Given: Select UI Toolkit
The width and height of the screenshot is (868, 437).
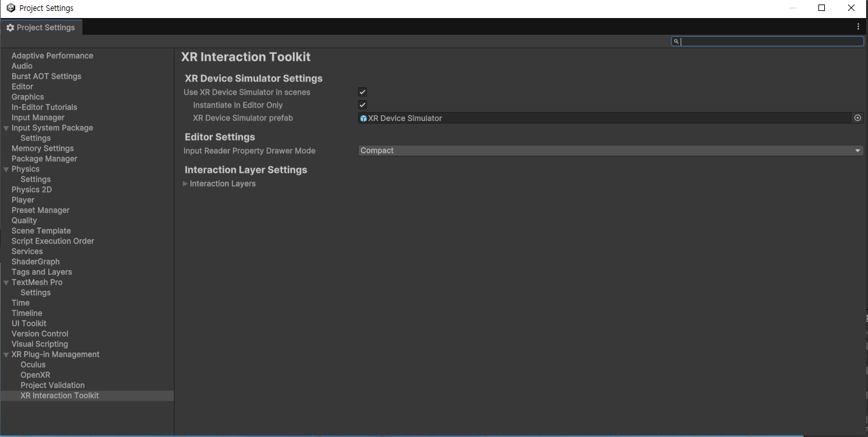Looking at the screenshot, I should (x=29, y=324).
